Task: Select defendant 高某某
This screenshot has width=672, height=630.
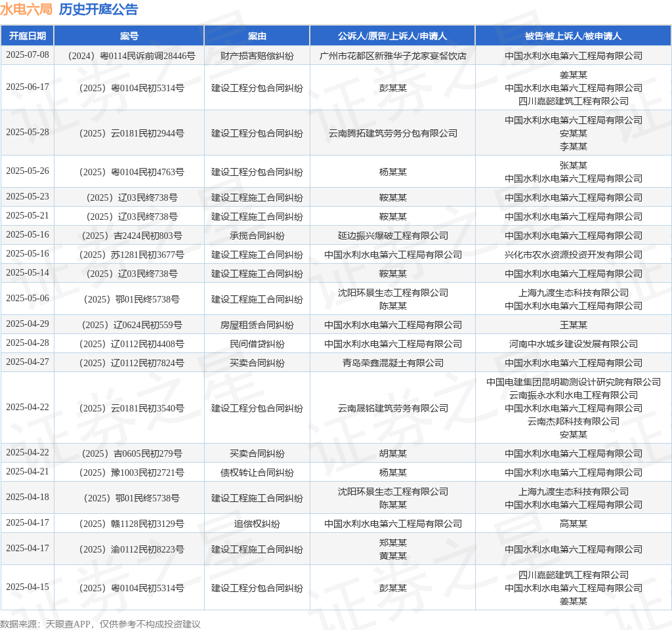Action: [574, 524]
